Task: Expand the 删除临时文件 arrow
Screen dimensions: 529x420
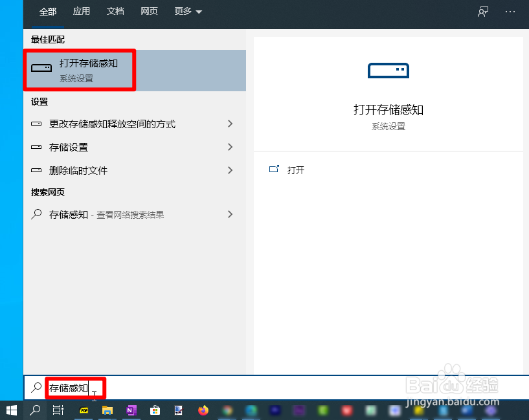Action: click(x=231, y=170)
